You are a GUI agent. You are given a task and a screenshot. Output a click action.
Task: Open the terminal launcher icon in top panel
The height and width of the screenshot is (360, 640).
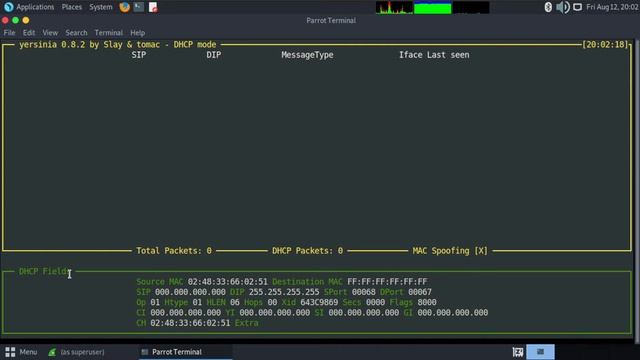139,7
